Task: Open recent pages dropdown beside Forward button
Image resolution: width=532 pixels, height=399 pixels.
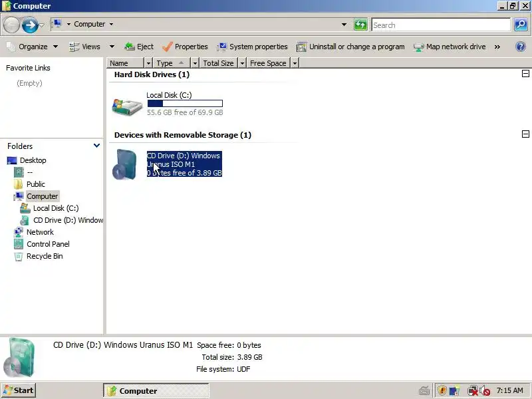Action: coord(42,25)
